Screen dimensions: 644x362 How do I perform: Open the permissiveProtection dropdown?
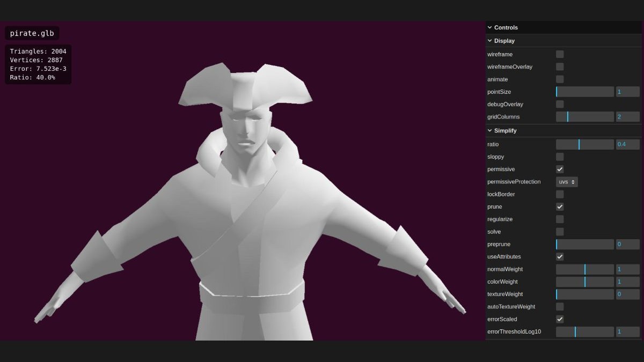click(x=567, y=182)
